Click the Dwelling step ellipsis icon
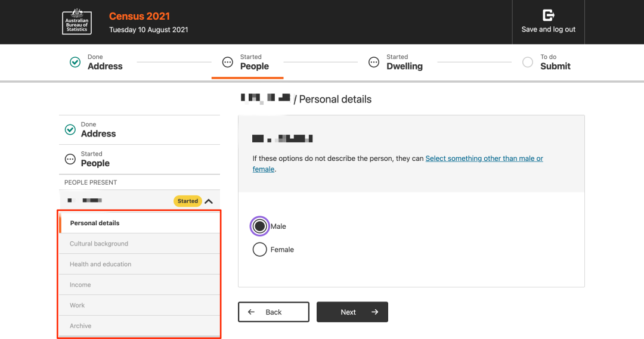Screen dimensions: 644x339 click(374, 62)
